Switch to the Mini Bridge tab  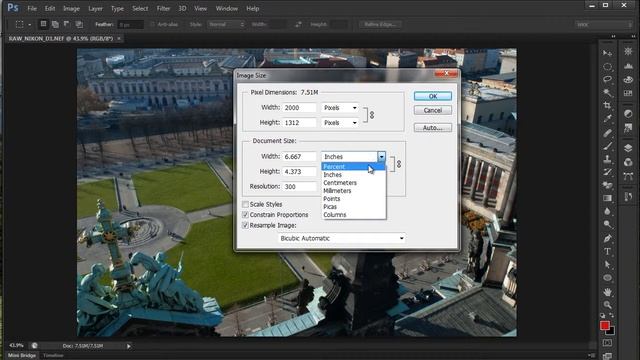pyautogui.click(x=22, y=356)
